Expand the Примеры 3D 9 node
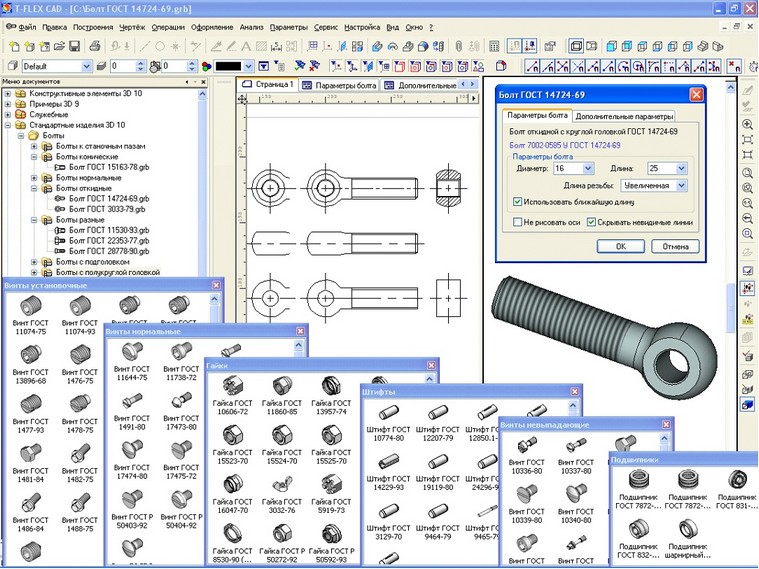This screenshot has width=759, height=569. pos(8,104)
